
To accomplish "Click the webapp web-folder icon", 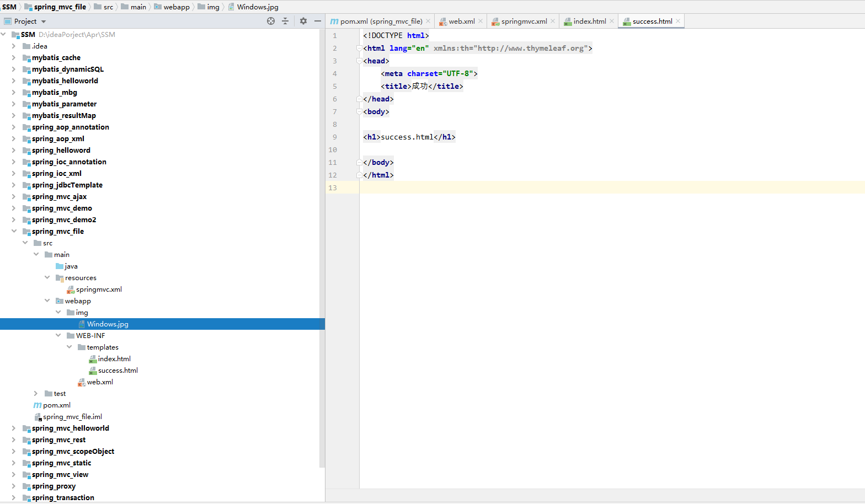I will click(60, 301).
